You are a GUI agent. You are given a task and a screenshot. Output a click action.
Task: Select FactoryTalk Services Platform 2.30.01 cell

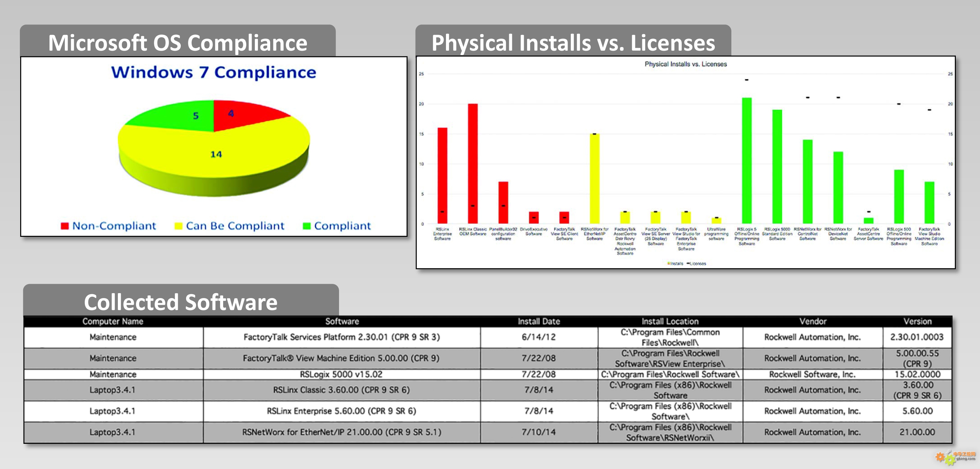pos(342,337)
